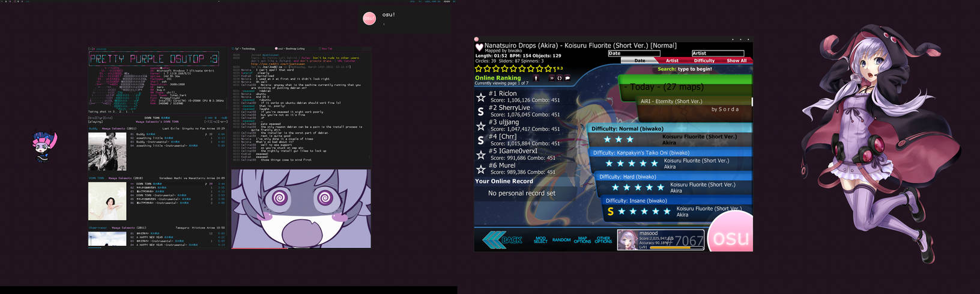
Task: Click the Buddy album cover thumbnail
Action: point(107,152)
